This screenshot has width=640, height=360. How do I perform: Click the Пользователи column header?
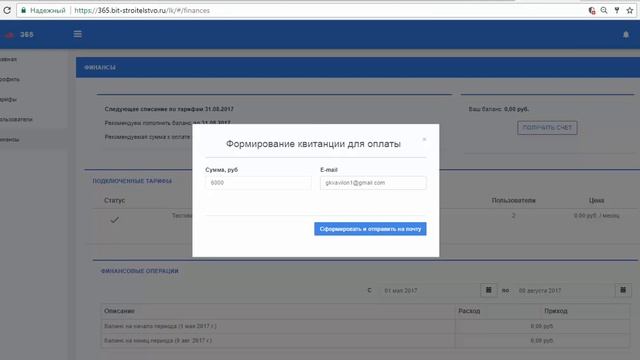513,200
